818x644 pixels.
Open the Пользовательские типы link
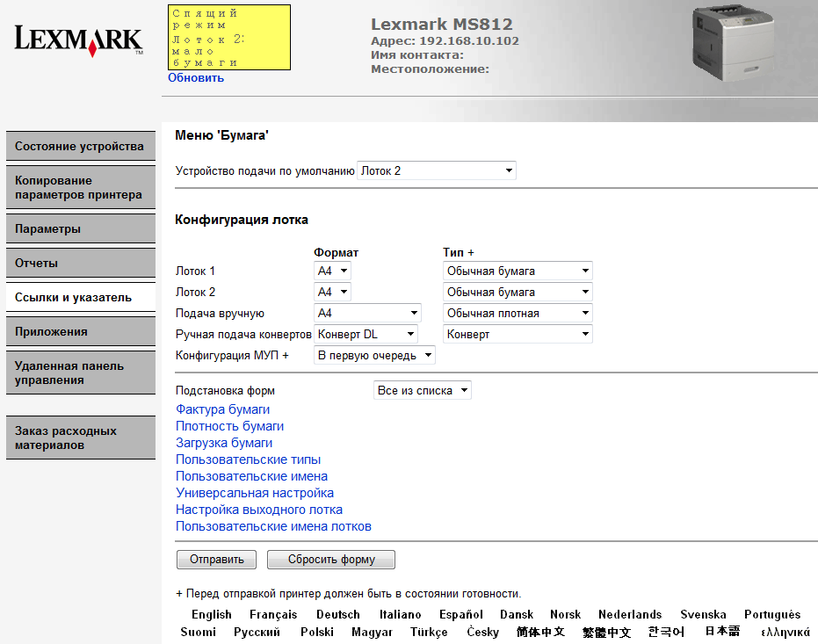coord(249,459)
